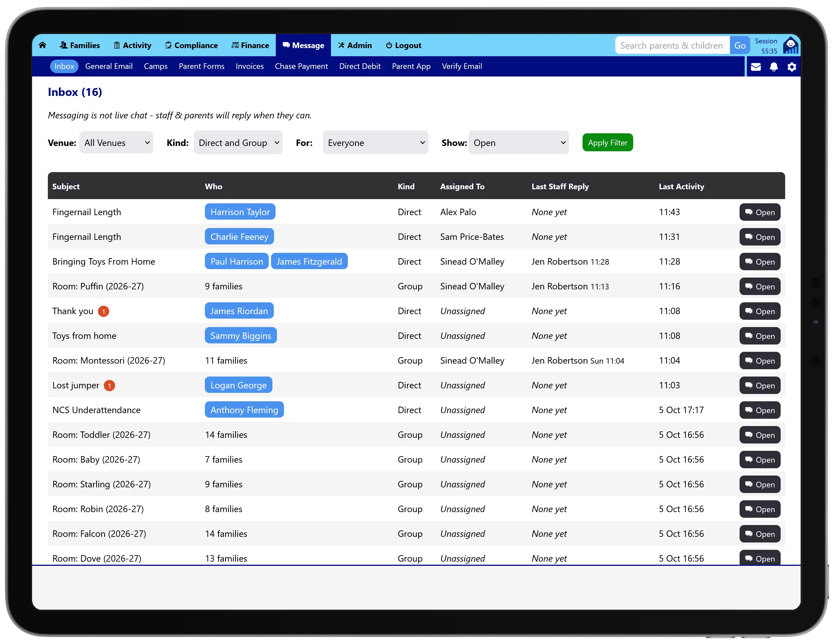Open the Room: Falcon conversation

click(760, 534)
